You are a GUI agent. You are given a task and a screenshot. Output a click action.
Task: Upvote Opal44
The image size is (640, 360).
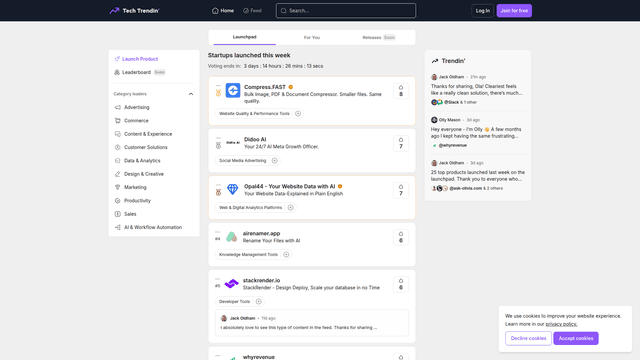click(401, 190)
